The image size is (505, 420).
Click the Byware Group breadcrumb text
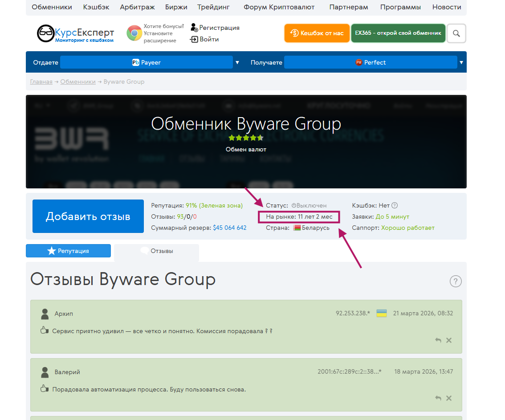click(x=124, y=82)
